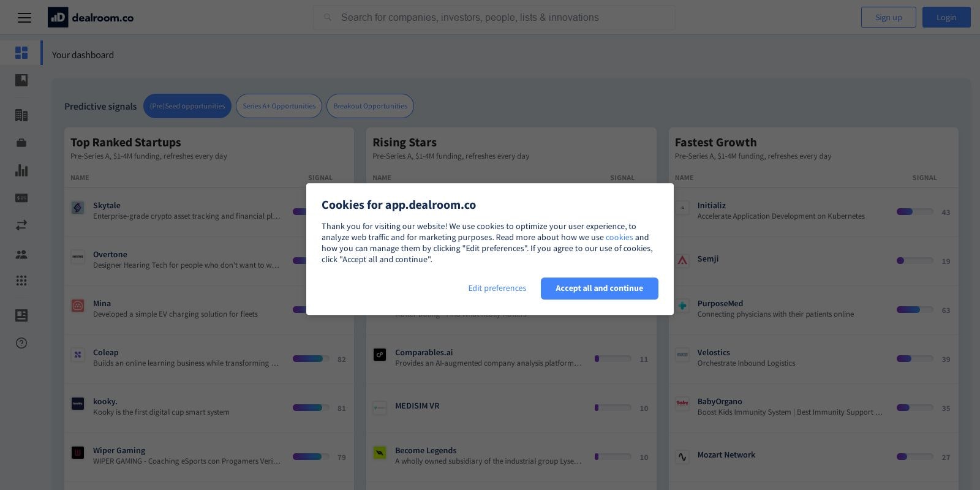Open the Mozart Network company name
The width and height of the screenshot is (980, 490).
click(x=726, y=455)
